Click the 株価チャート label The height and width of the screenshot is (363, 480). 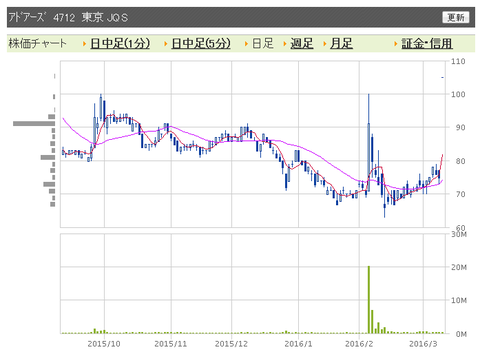click(x=38, y=44)
